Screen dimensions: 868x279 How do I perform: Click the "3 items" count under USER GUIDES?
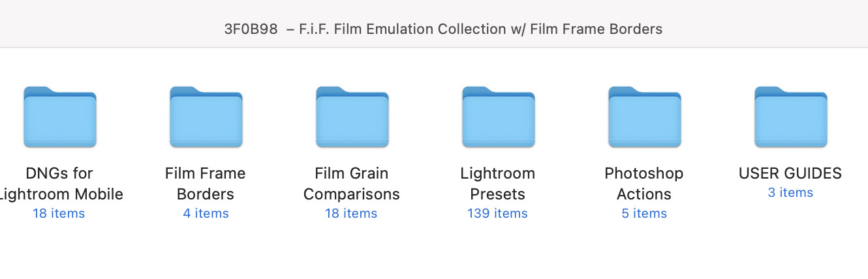pos(790,192)
